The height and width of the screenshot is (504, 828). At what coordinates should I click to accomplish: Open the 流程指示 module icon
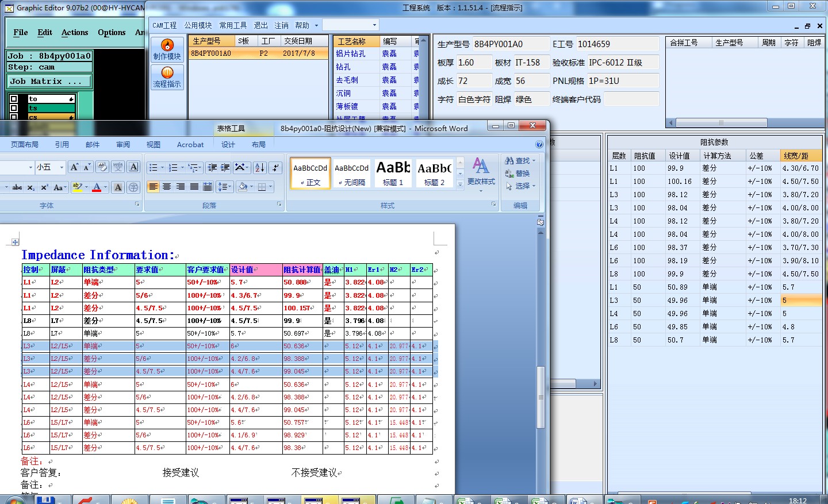167,76
